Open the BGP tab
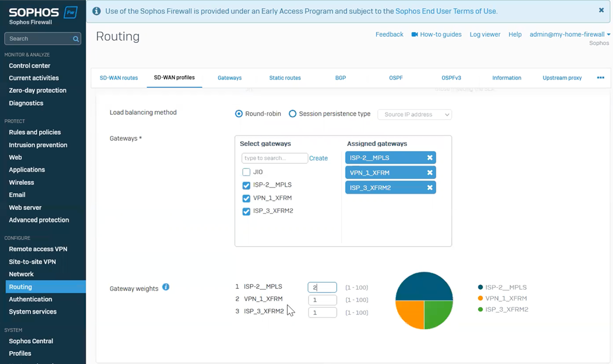 pyautogui.click(x=341, y=78)
